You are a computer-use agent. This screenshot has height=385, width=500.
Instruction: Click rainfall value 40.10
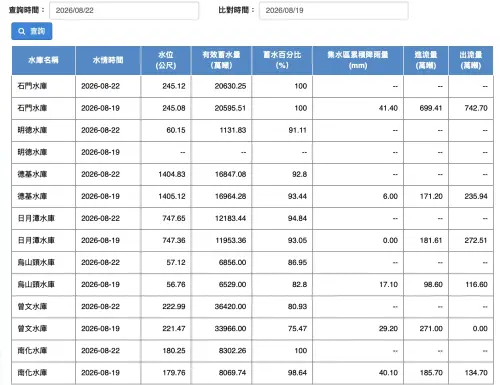pos(388,372)
